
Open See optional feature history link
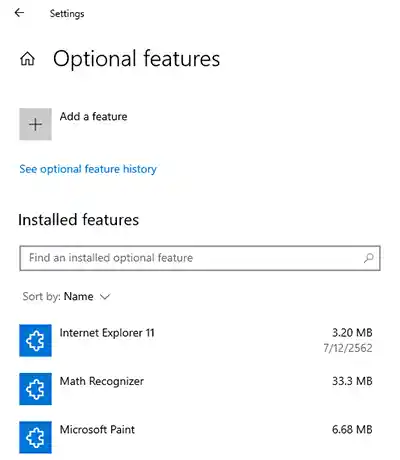pos(88,169)
